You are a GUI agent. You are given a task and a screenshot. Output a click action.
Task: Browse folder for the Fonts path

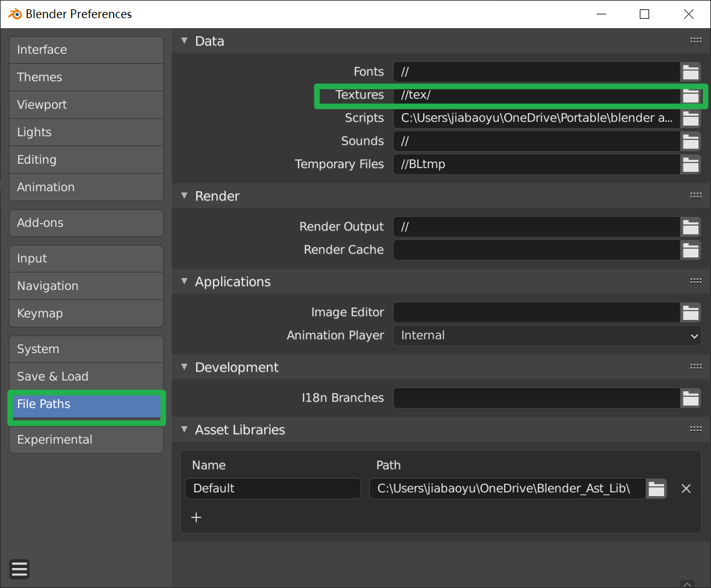click(x=690, y=72)
